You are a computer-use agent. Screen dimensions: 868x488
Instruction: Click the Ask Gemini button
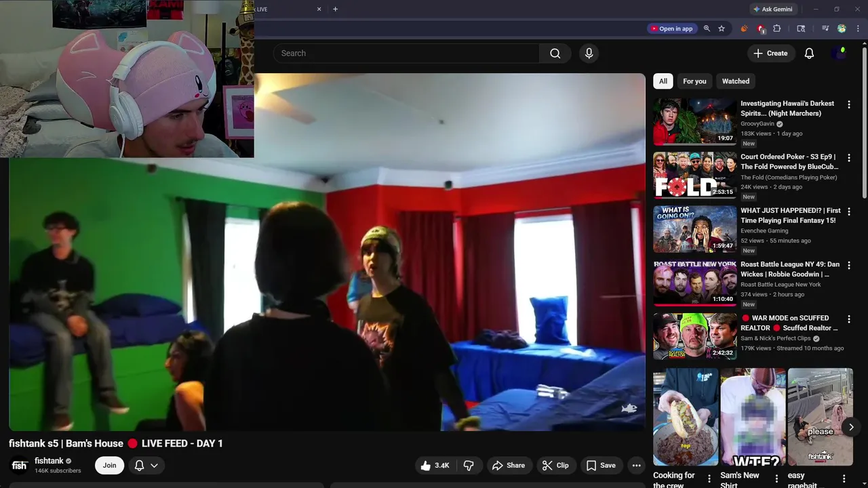(x=773, y=9)
